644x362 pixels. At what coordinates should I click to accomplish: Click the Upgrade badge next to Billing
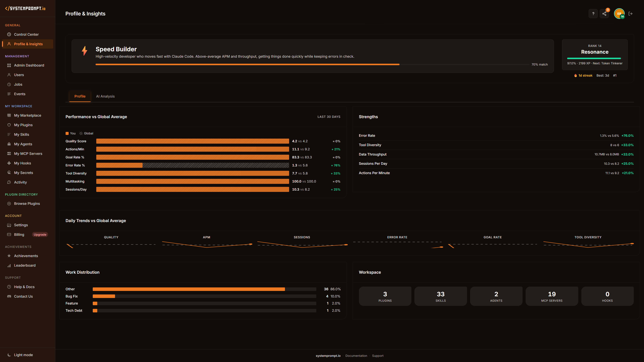(x=40, y=234)
